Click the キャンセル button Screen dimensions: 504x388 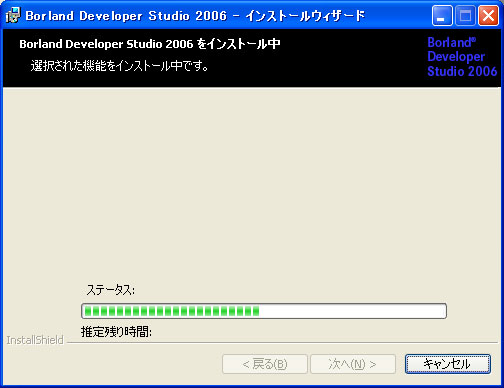pyautogui.click(x=448, y=364)
